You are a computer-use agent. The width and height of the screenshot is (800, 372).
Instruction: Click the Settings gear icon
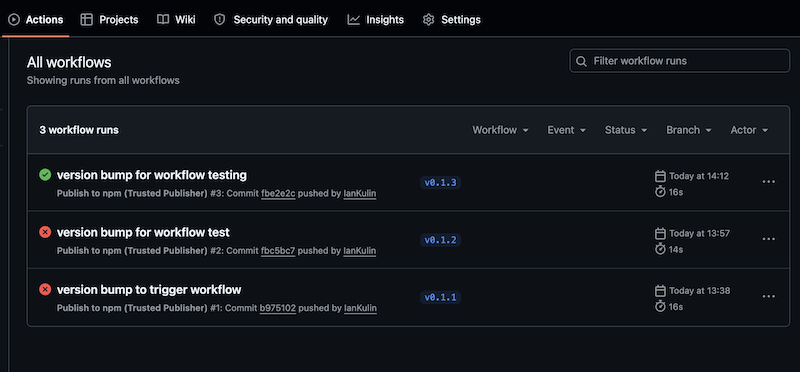coord(429,20)
